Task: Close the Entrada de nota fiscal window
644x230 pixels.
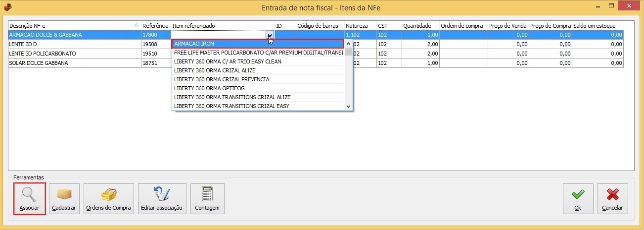Action: (630, 6)
